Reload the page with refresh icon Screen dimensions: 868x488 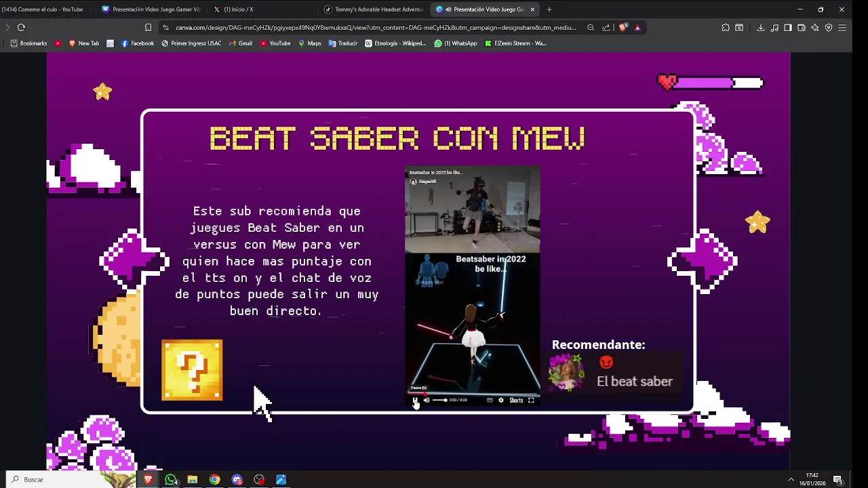point(21,28)
